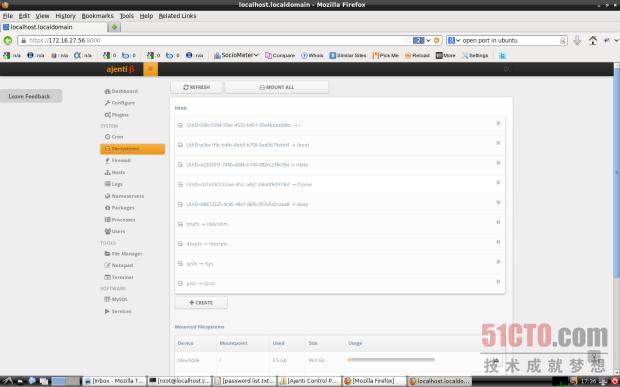Open a new tab with plus button
Viewport: 620px width, 387px height.
point(115,27)
